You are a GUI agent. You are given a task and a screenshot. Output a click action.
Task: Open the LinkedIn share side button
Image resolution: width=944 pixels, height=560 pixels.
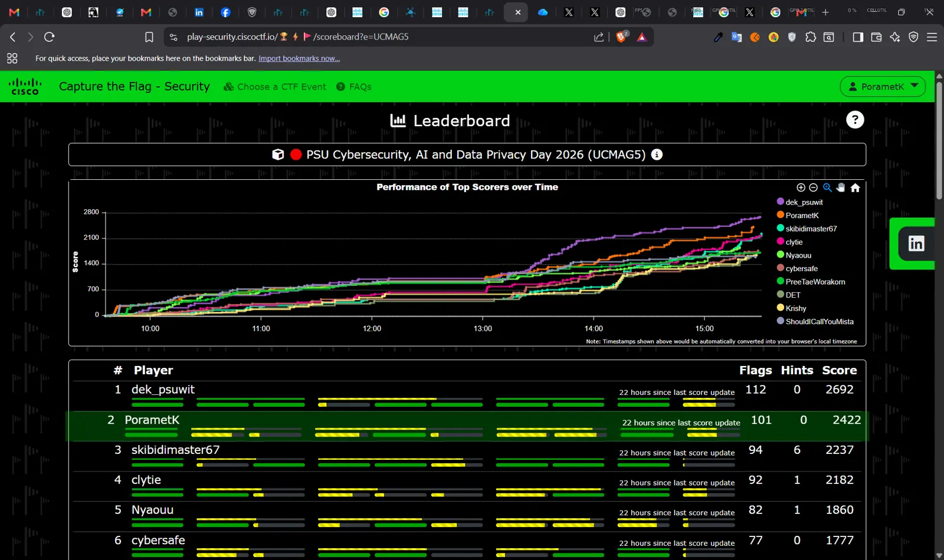[x=916, y=243]
